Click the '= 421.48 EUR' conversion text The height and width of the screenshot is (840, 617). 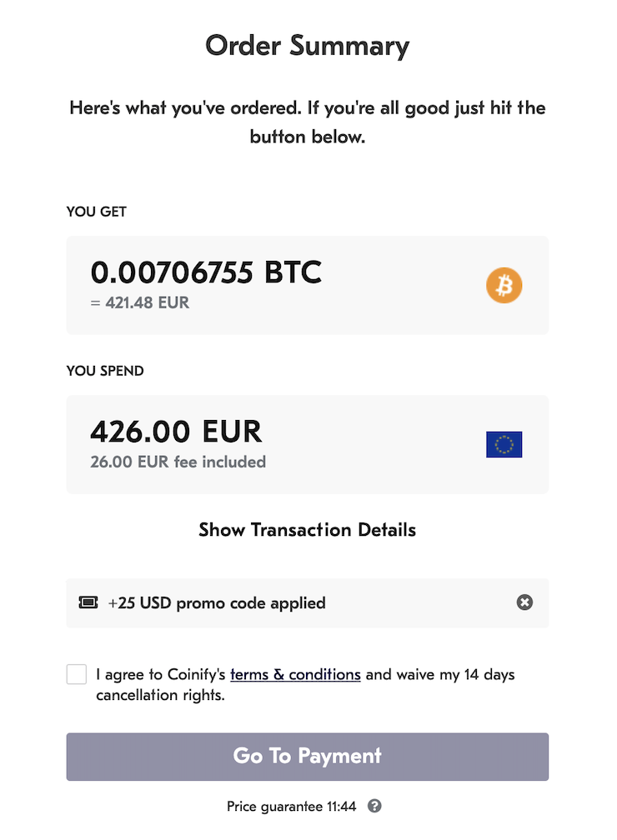[140, 302]
